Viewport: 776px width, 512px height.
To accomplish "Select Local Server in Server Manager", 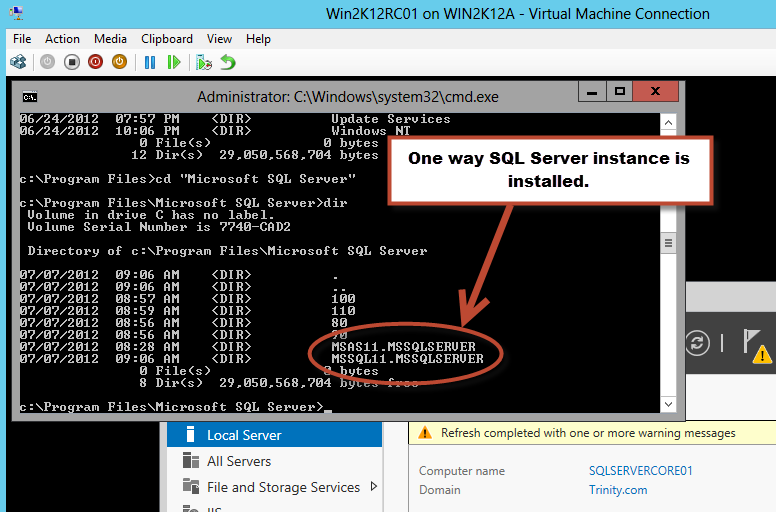I will [275, 435].
